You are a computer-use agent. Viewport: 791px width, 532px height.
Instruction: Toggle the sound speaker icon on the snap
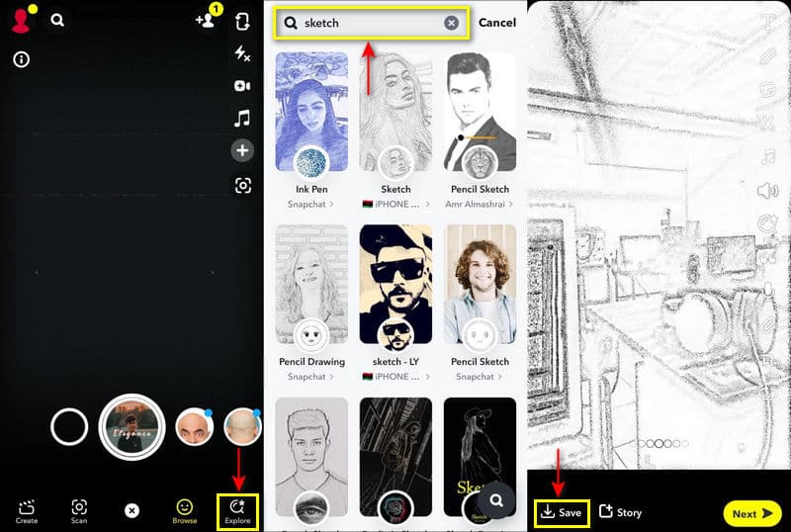767,191
